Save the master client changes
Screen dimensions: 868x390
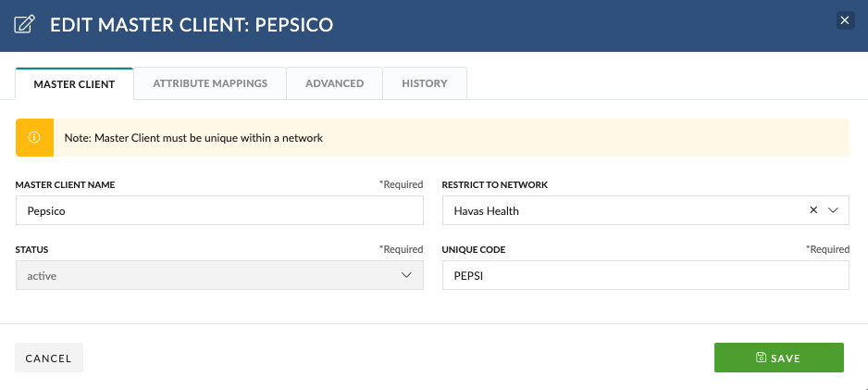[779, 358]
